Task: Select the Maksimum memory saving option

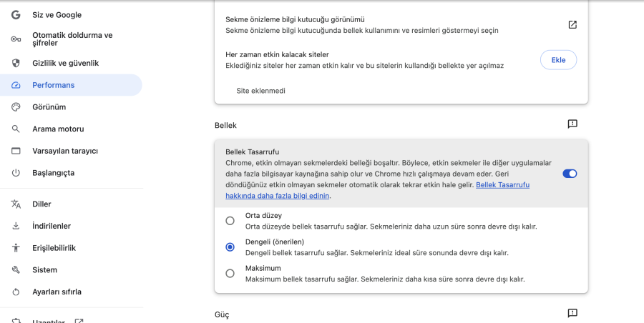Action: tap(230, 273)
